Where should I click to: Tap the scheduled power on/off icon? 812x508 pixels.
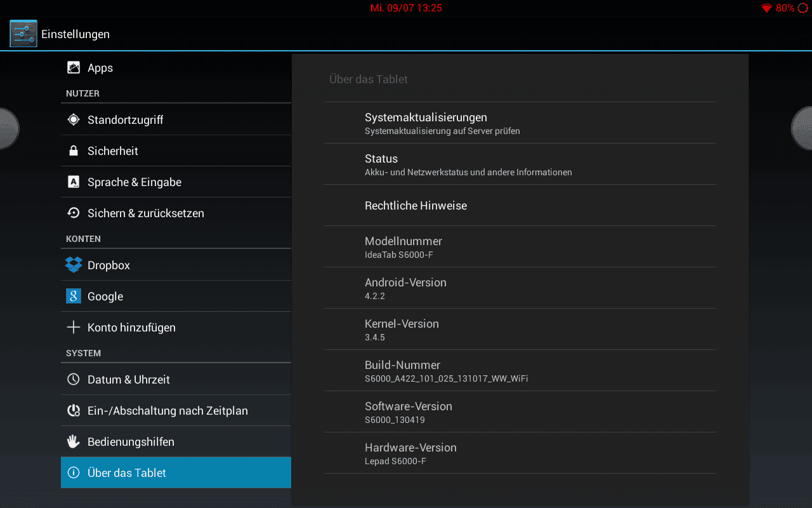click(x=74, y=411)
